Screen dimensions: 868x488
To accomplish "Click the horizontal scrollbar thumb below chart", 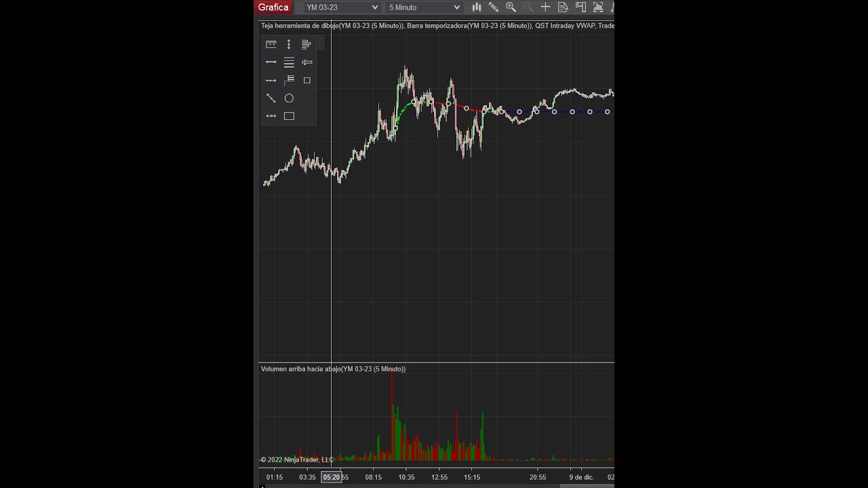I will coord(587,486).
